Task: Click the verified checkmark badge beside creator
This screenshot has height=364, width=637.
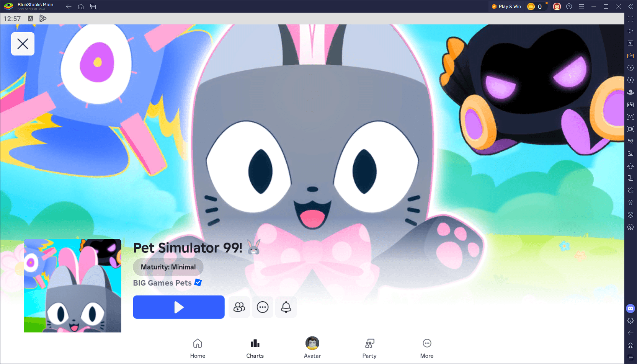Action: (x=198, y=282)
